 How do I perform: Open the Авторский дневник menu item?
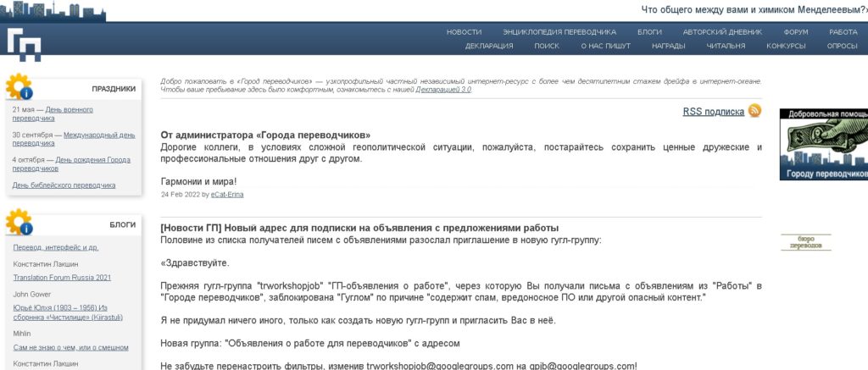coord(723,32)
